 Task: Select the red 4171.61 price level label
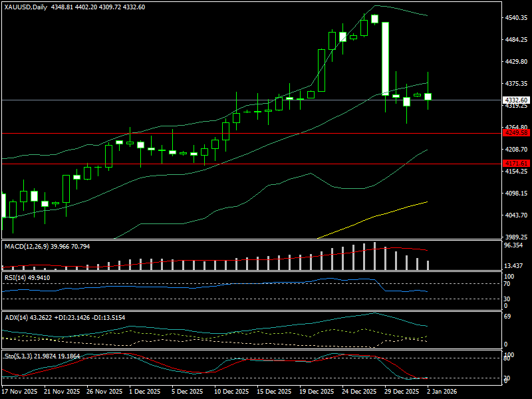pos(517,164)
